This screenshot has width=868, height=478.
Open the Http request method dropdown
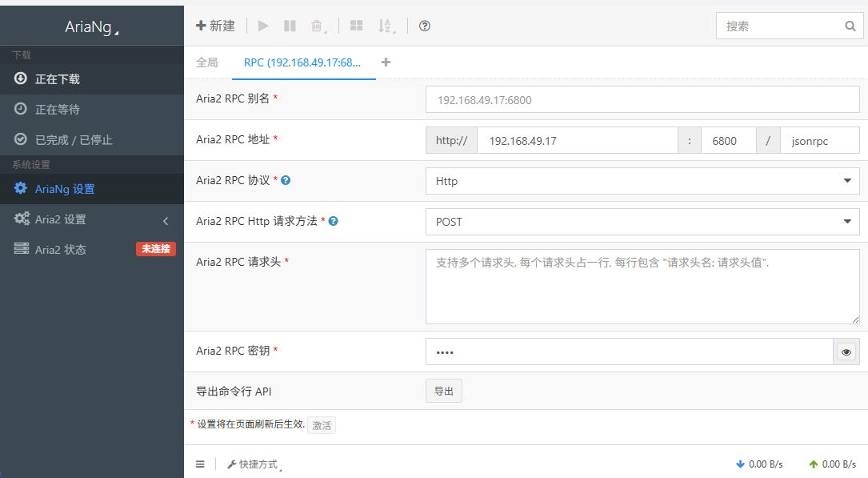tap(642, 222)
